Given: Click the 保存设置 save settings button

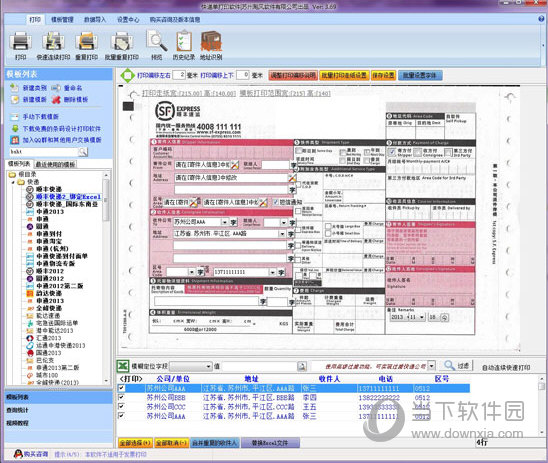Looking at the screenshot, I should 383,75.
